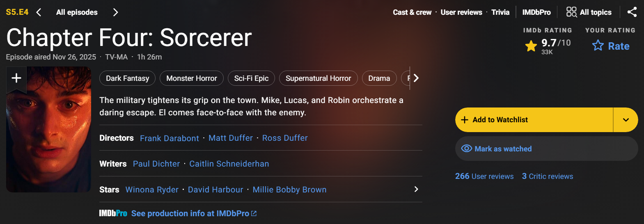This screenshot has height=224, width=644.
Task: Open the All topics grid icon
Action: [571, 12]
